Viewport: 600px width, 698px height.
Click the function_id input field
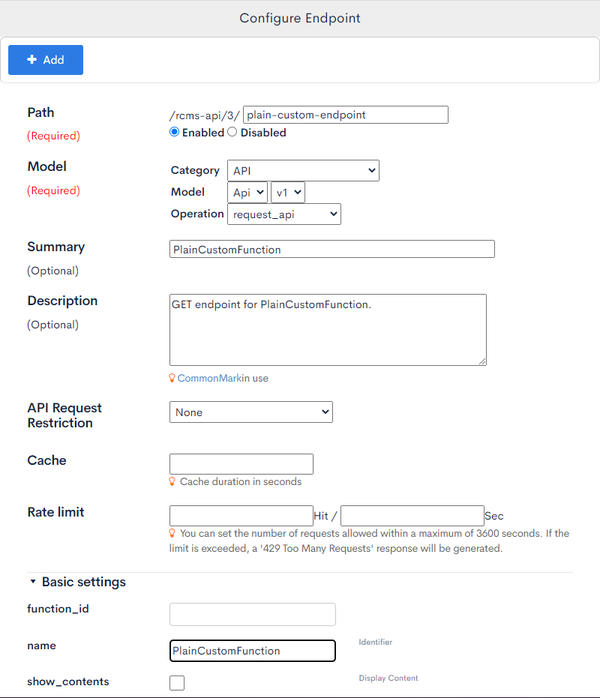(252, 614)
